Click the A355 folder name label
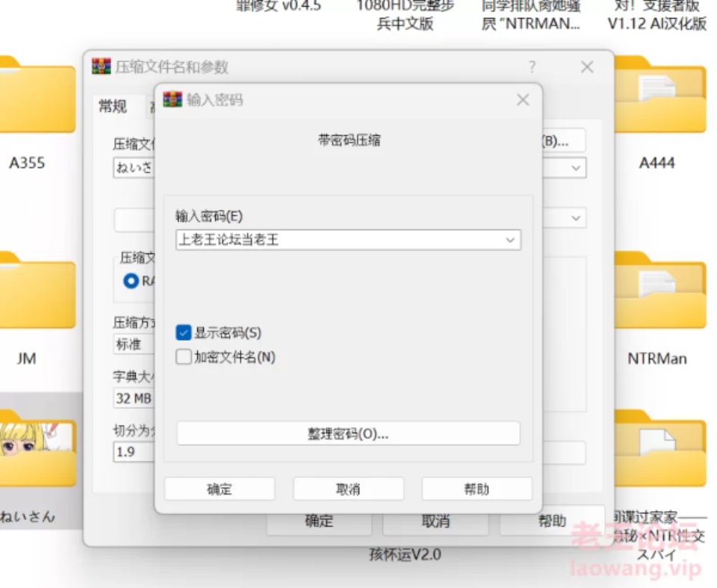 pos(27,163)
